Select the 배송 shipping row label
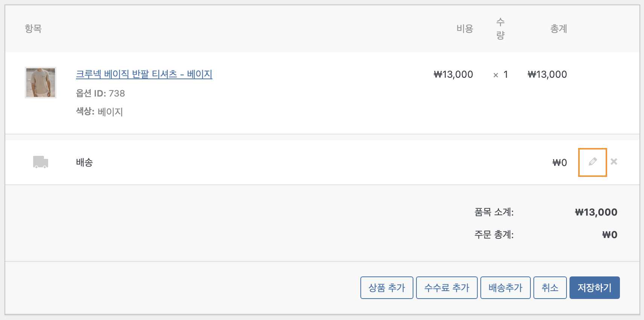This screenshot has width=644, height=320. pyautogui.click(x=84, y=162)
